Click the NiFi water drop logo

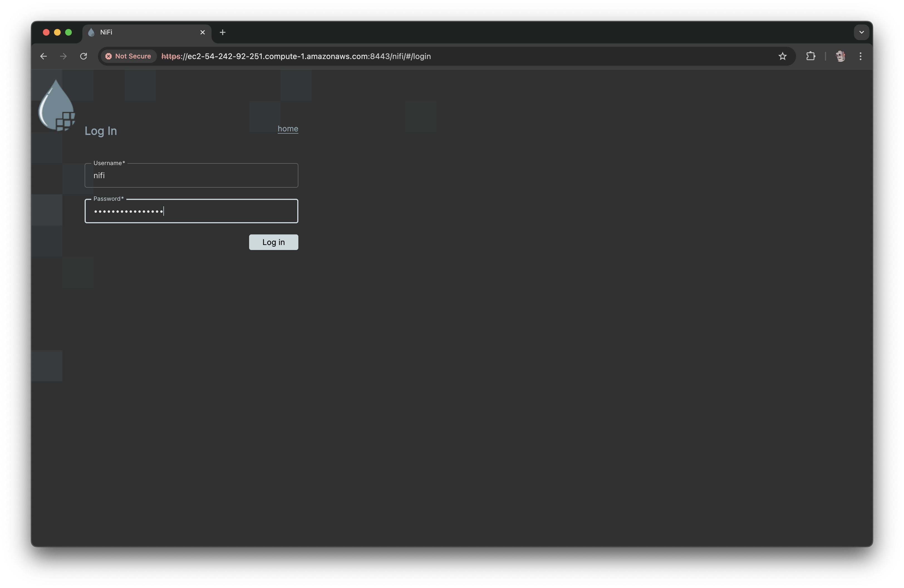pos(56,105)
